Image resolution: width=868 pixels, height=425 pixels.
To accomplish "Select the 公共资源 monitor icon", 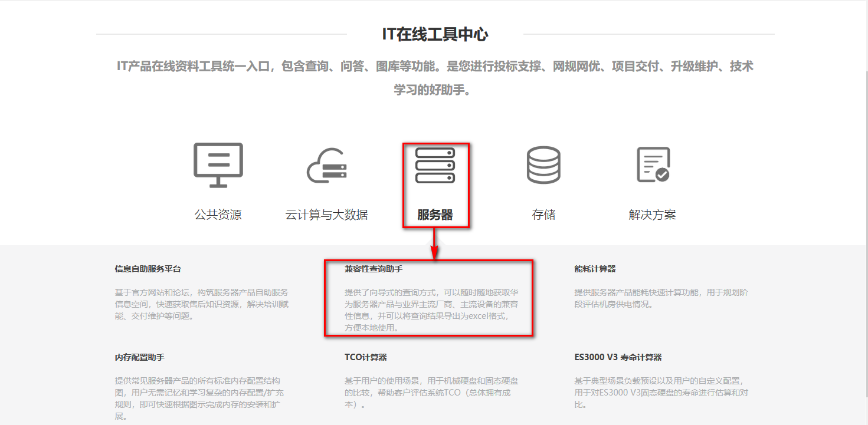I will (218, 165).
